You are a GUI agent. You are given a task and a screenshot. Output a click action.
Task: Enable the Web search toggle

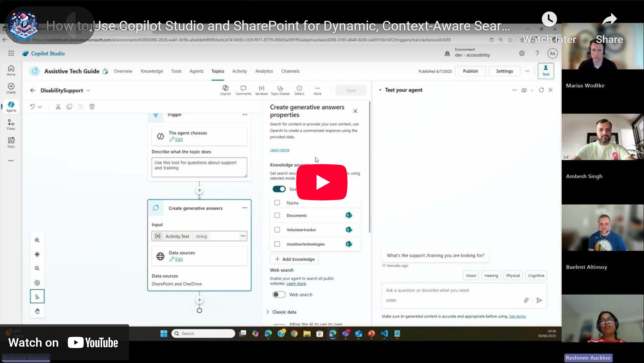coord(279,295)
